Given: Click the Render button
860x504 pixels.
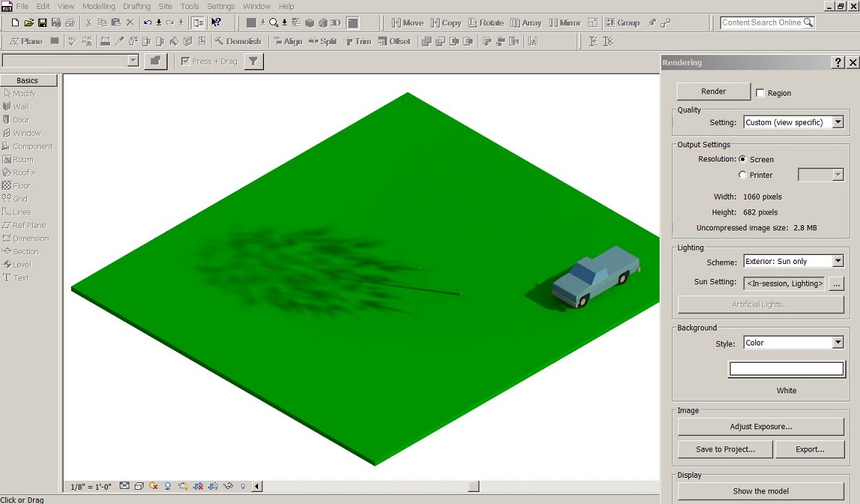Looking at the screenshot, I should coord(713,91).
